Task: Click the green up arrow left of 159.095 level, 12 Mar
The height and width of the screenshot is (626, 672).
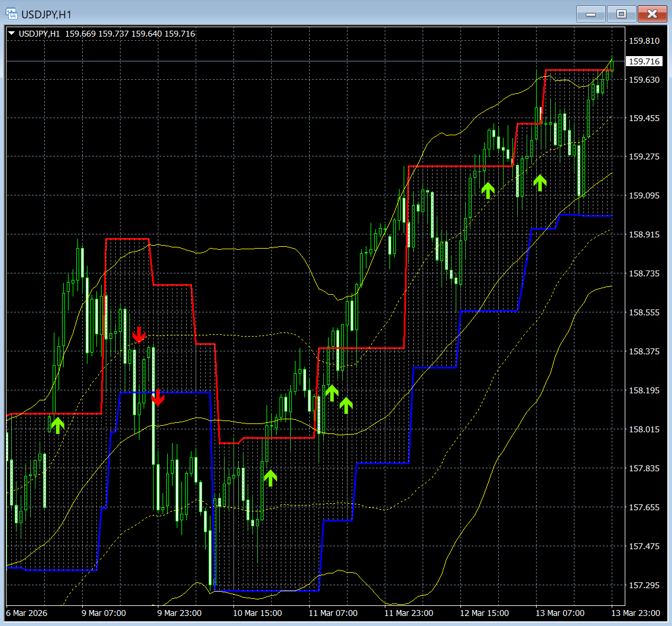Action: 488,190
